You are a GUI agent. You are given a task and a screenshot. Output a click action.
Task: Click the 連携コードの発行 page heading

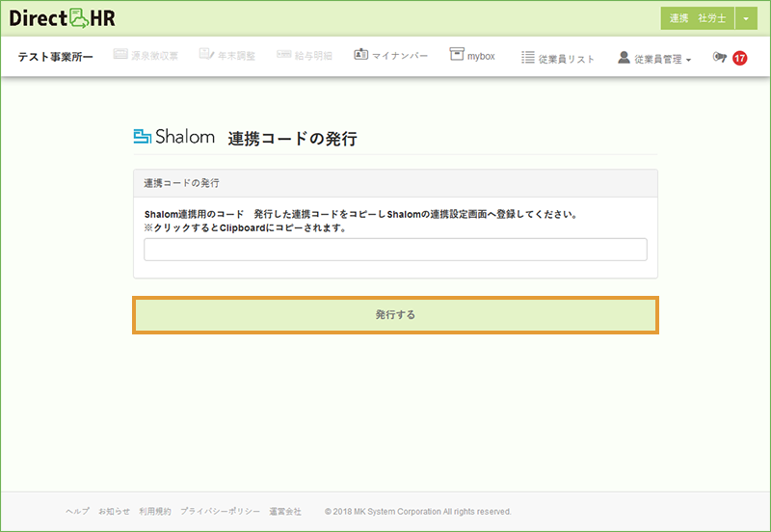pos(293,139)
